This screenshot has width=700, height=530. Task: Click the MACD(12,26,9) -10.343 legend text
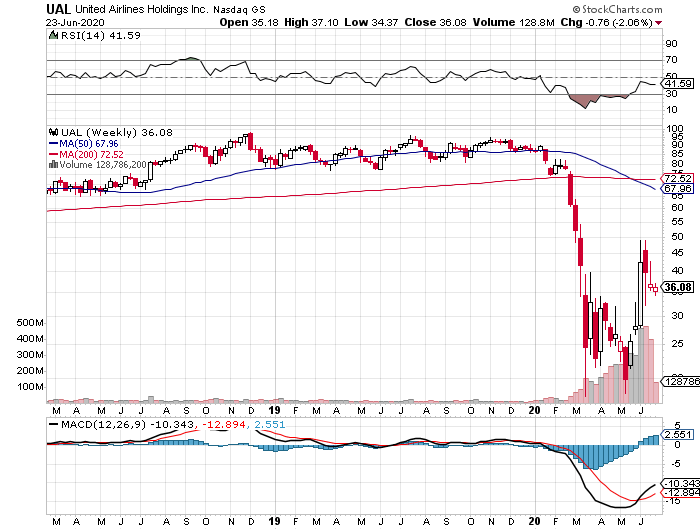click(128, 424)
